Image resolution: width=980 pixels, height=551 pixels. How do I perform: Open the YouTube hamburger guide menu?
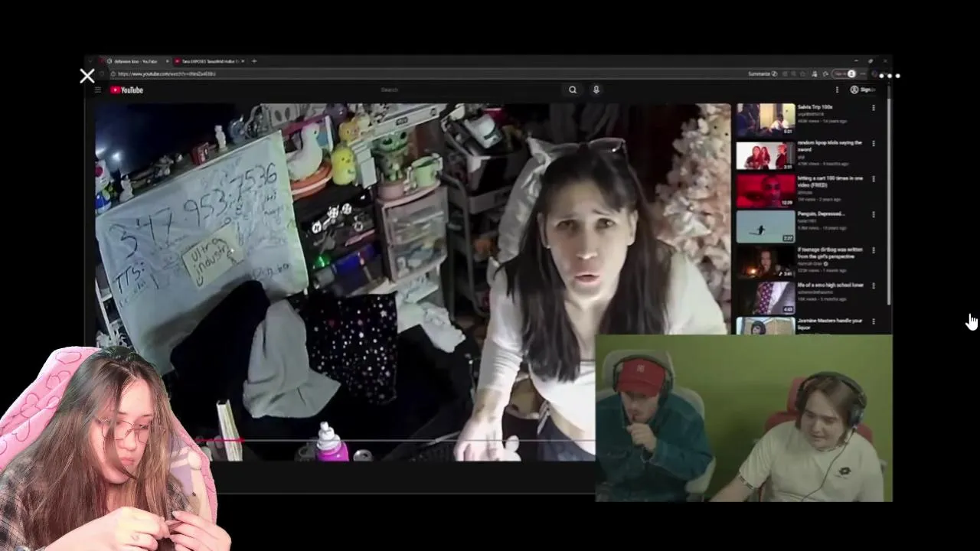coord(97,90)
